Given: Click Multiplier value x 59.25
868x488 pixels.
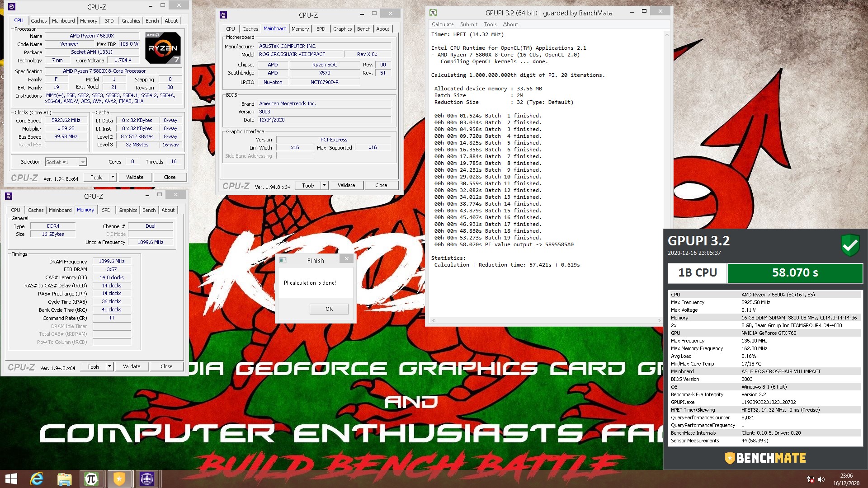Looking at the screenshot, I should (x=66, y=129).
